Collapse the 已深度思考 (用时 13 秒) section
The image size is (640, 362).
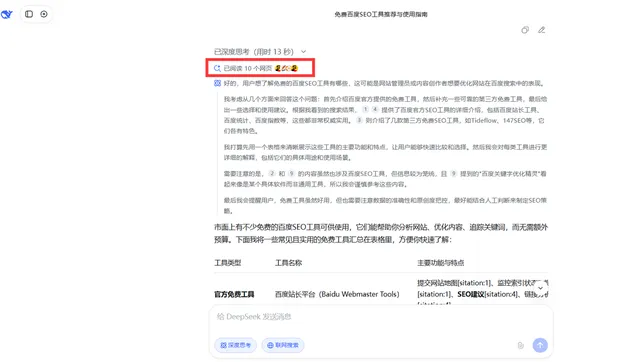point(260,52)
